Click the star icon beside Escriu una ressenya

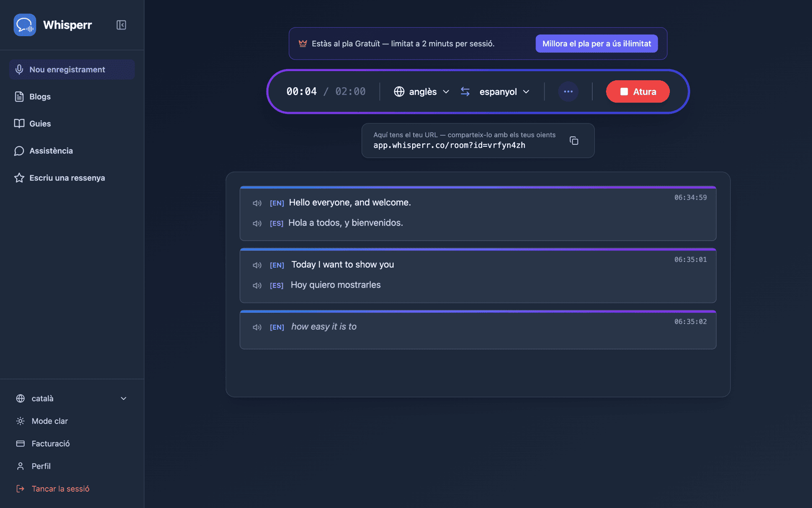tap(19, 178)
